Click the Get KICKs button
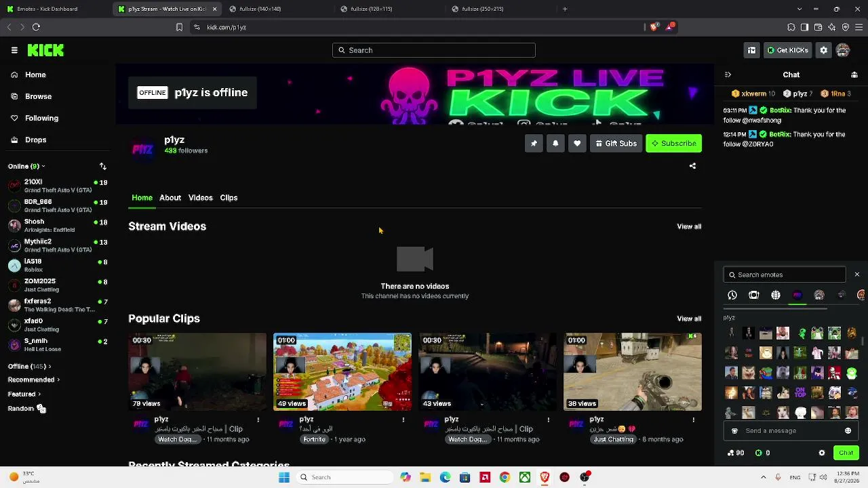This screenshot has width=868, height=488. point(787,50)
